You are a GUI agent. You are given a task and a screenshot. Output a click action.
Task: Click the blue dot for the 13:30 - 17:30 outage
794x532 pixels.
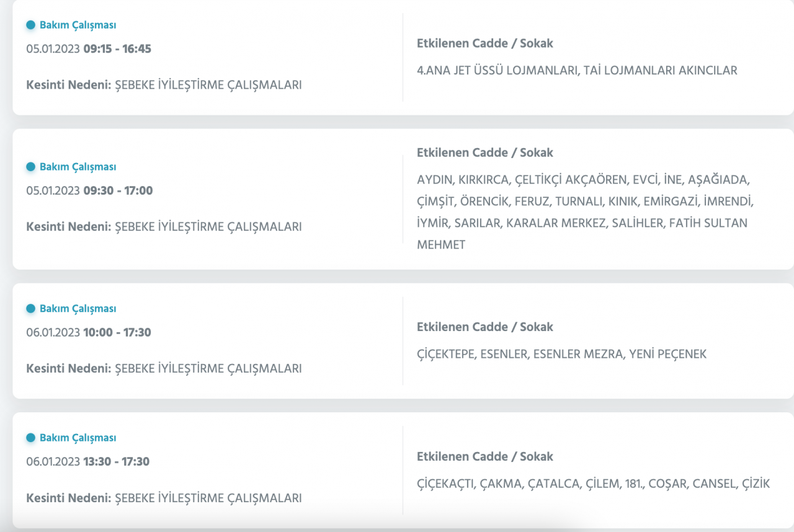pyautogui.click(x=31, y=438)
